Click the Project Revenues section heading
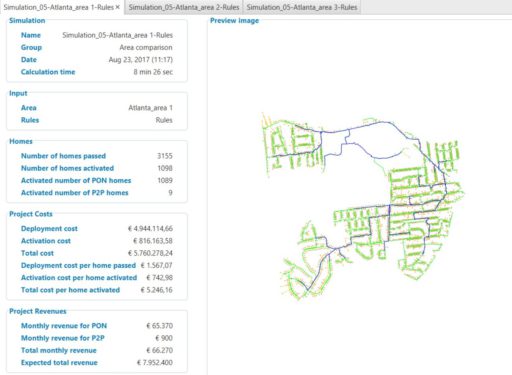Viewport: 512px width, 375px height. coord(38,311)
